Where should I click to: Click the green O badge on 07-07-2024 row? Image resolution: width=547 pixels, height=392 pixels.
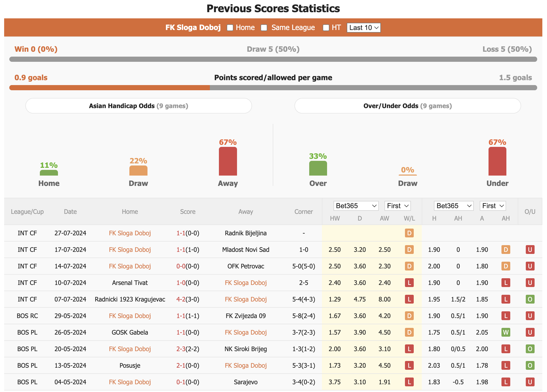530,299
